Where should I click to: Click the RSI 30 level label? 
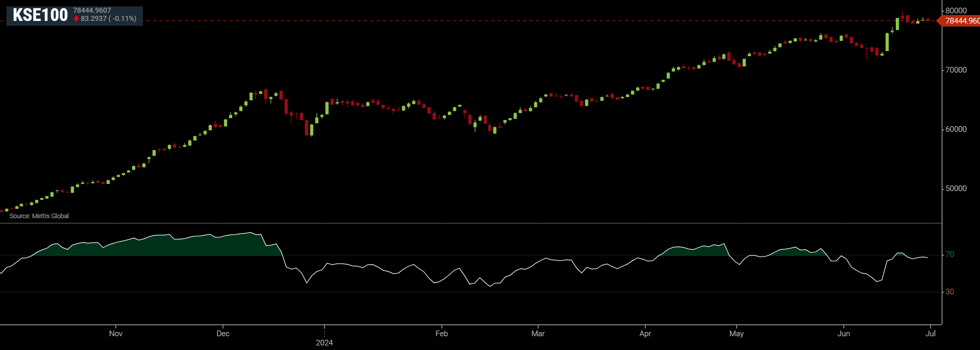949,292
